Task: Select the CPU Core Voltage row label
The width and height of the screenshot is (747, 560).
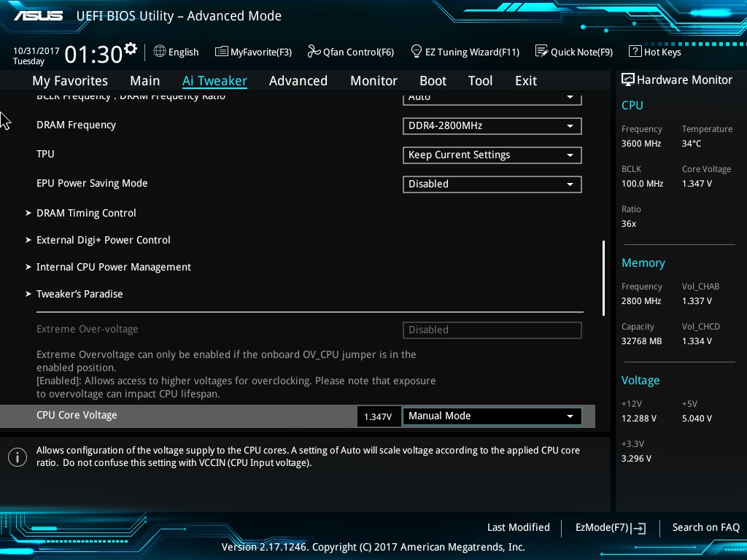Action: (77, 415)
